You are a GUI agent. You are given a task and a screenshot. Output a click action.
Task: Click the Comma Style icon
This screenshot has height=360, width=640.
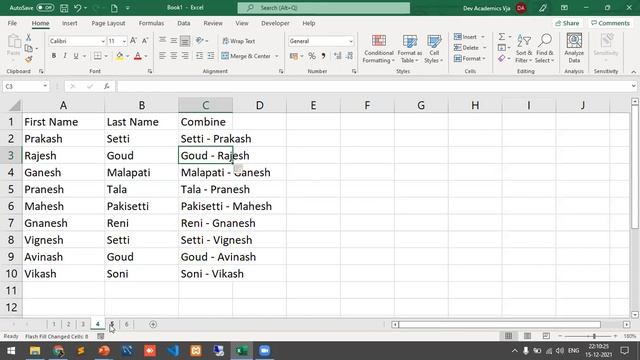coord(323,56)
